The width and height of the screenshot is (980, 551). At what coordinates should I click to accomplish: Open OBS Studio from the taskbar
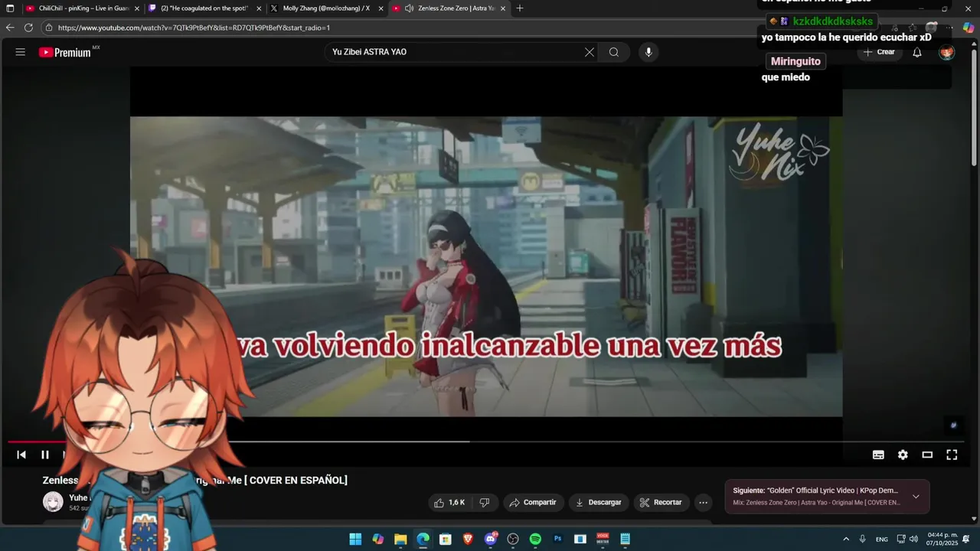(513, 539)
